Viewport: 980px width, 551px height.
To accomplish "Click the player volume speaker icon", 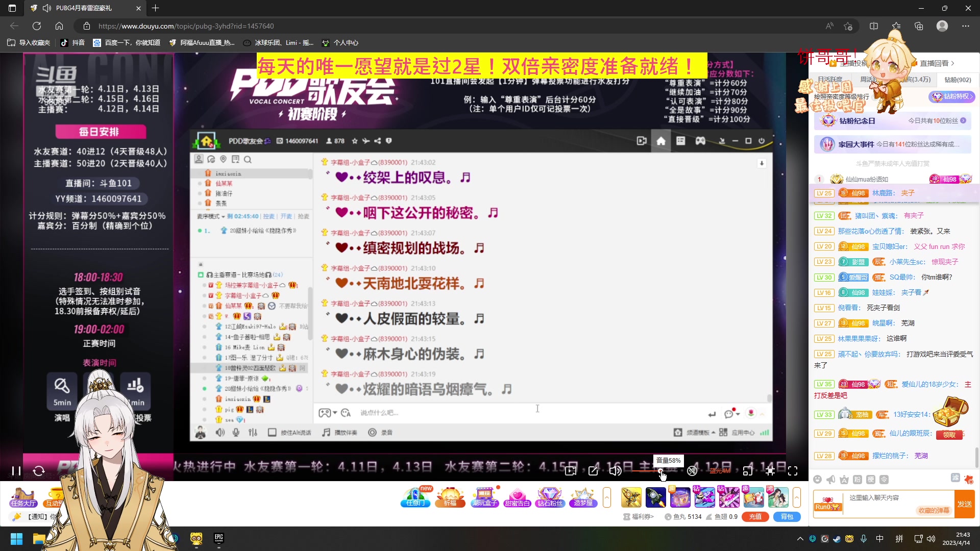I will tap(616, 471).
